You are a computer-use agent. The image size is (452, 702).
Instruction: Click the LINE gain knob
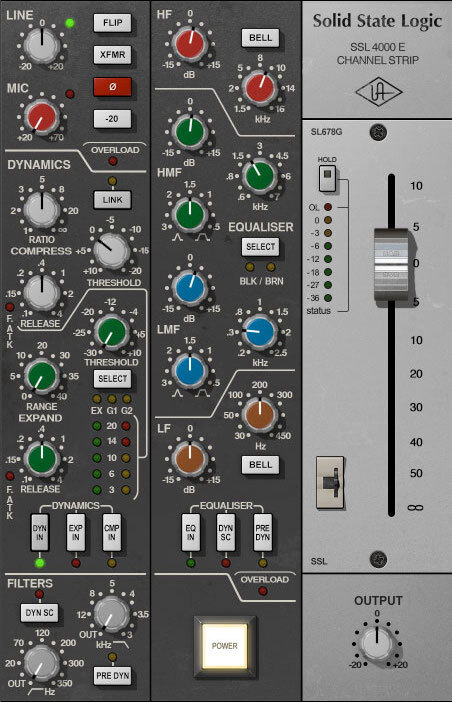pyautogui.click(x=42, y=46)
